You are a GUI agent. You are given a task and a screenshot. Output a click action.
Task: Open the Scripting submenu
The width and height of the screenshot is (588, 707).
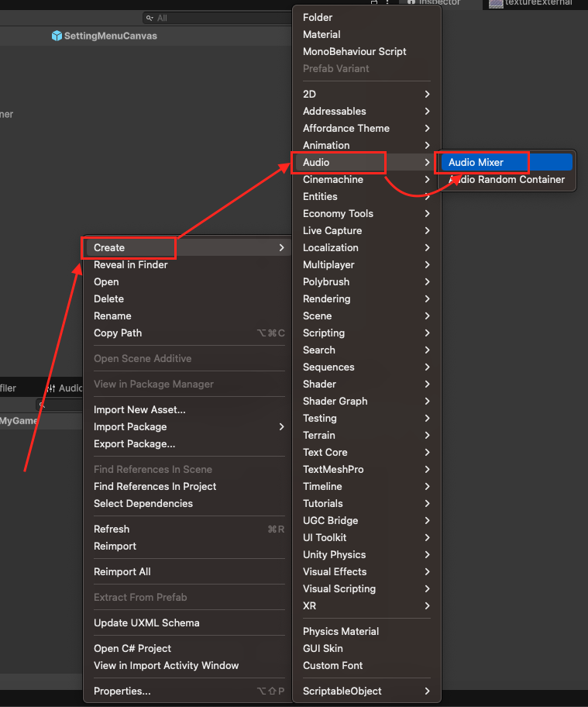click(x=366, y=333)
